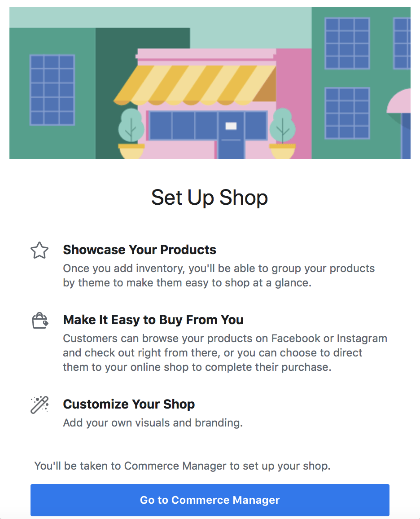Image resolution: width=420 pixels, height=519 pixels.
Task: Click the lower window on right green building
Action: click(x=347, y=113)
